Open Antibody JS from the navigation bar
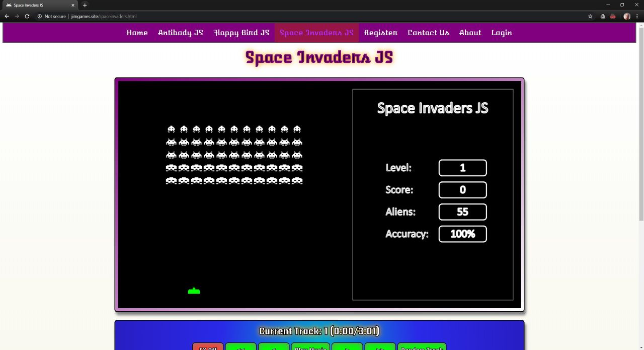This screenshot has height=350, width=644. 181,33
